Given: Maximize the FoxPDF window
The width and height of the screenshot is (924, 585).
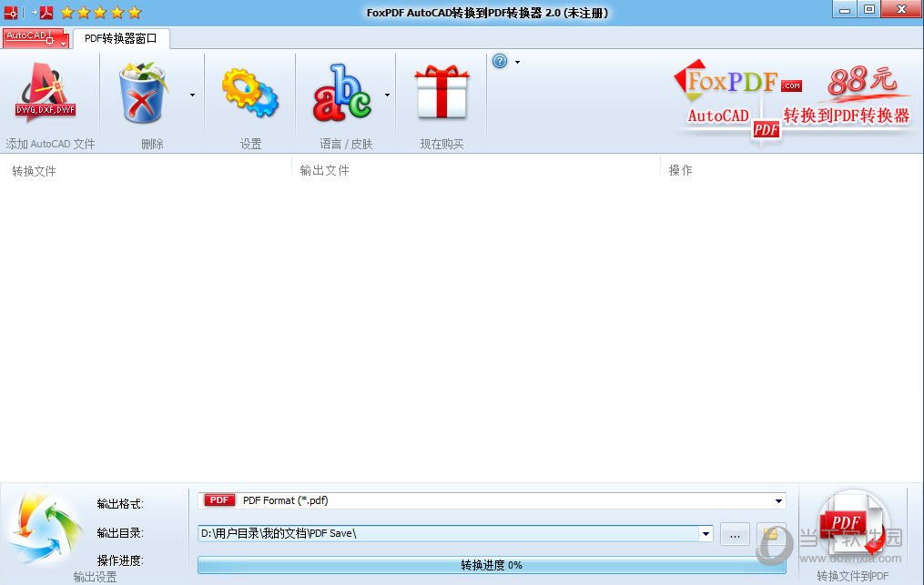Looking at the screenshot, I should pyautogui.click(x=869, y=9).
